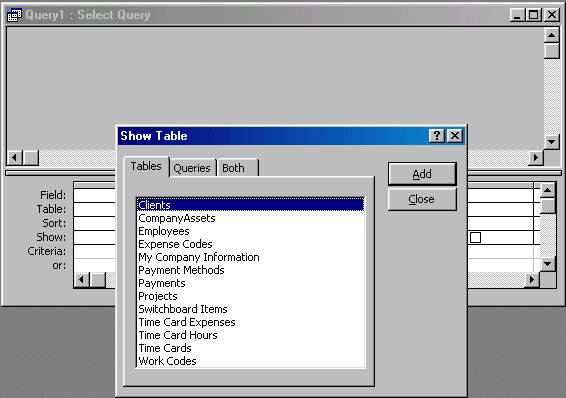Select the Switchboard Items table
The width and height of the screenshot is (566, 398).
pos(251,309)
